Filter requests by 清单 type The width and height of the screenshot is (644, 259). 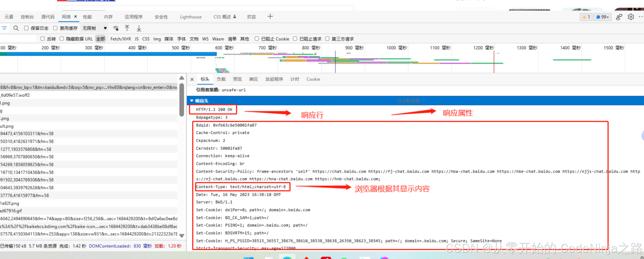coord(232,39)
